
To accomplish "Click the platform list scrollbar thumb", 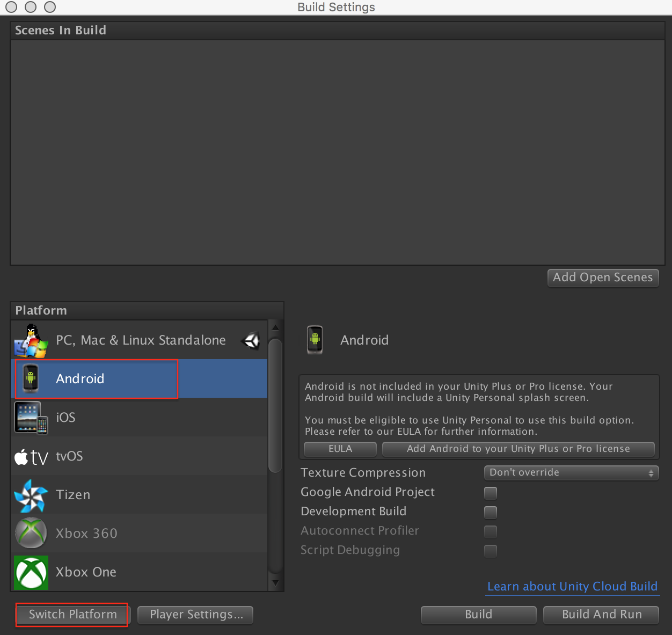I will pos(275,405).
